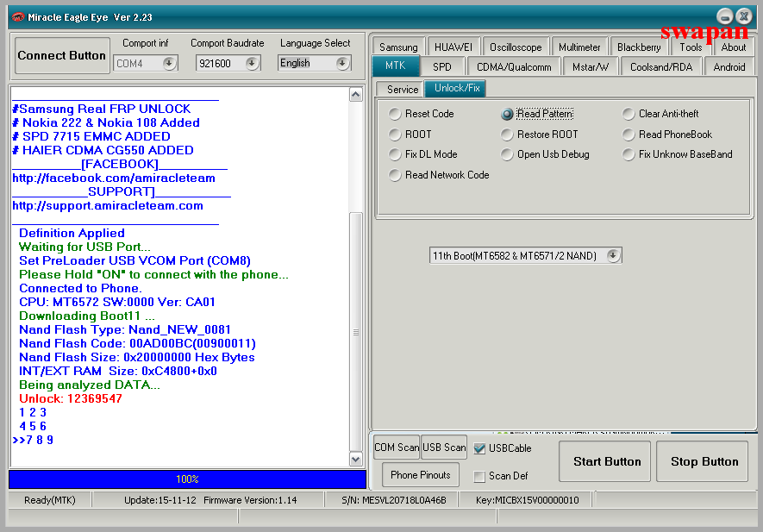Open the About tab

click(x=734, y=47)
